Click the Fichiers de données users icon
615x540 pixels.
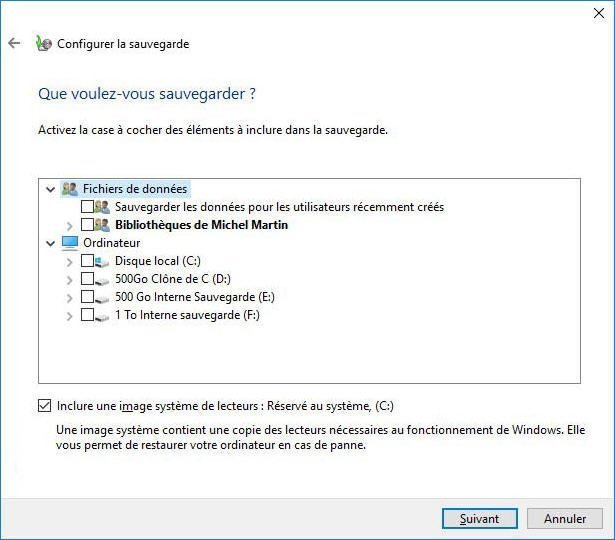point(69,188)
